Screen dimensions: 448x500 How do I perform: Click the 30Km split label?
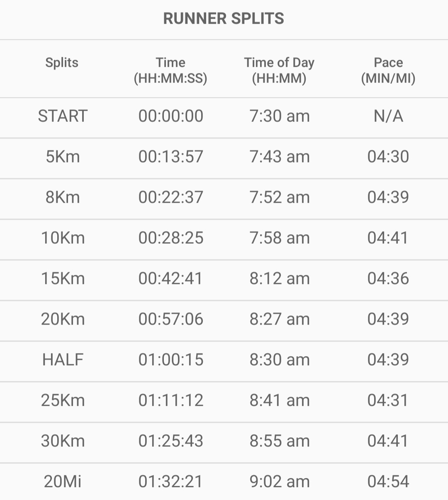63,441
